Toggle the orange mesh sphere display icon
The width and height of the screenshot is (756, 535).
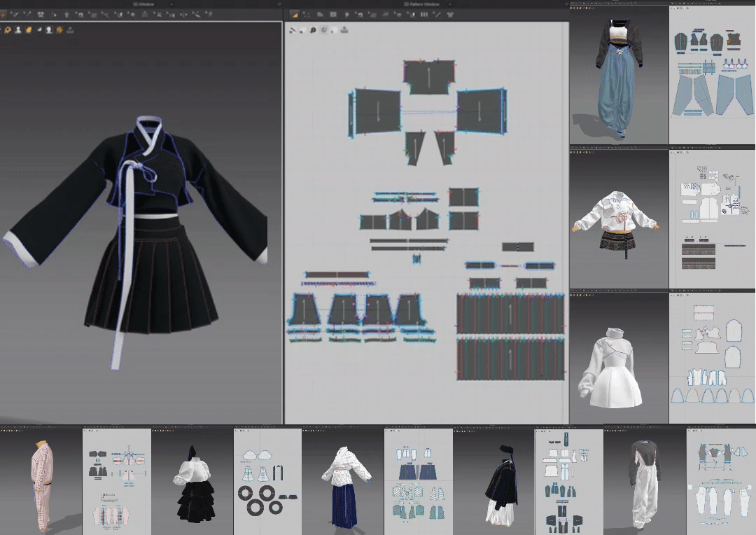tap(59, 30)
